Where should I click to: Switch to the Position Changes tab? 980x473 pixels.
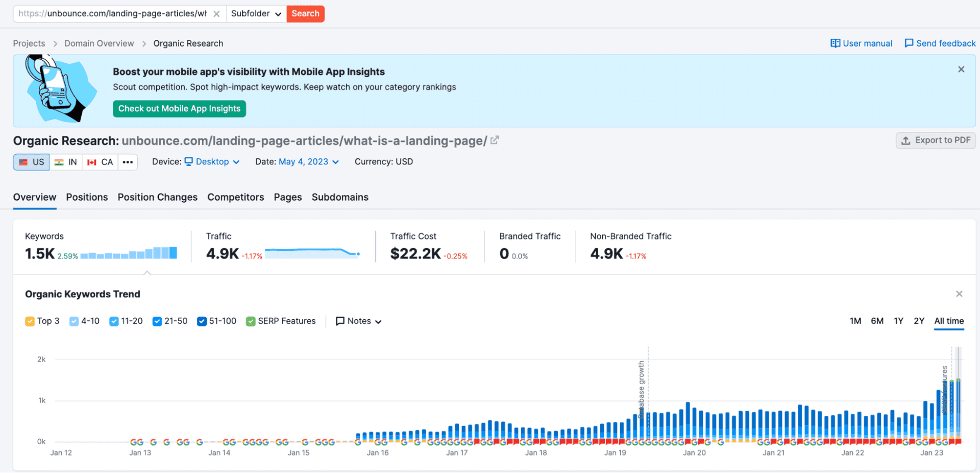click(x=157, y=197)
